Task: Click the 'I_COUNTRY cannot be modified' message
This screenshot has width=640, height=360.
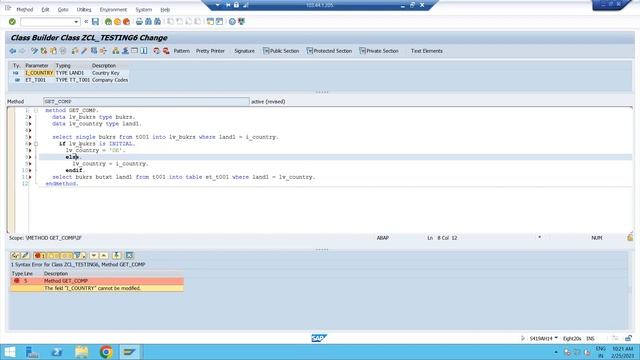Action: (92, 288)
